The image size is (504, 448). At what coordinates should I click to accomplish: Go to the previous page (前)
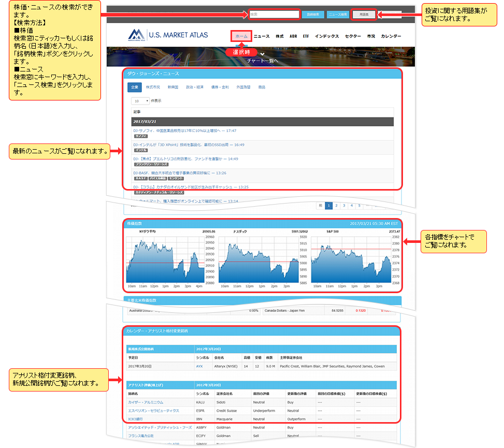click(321, 206)
